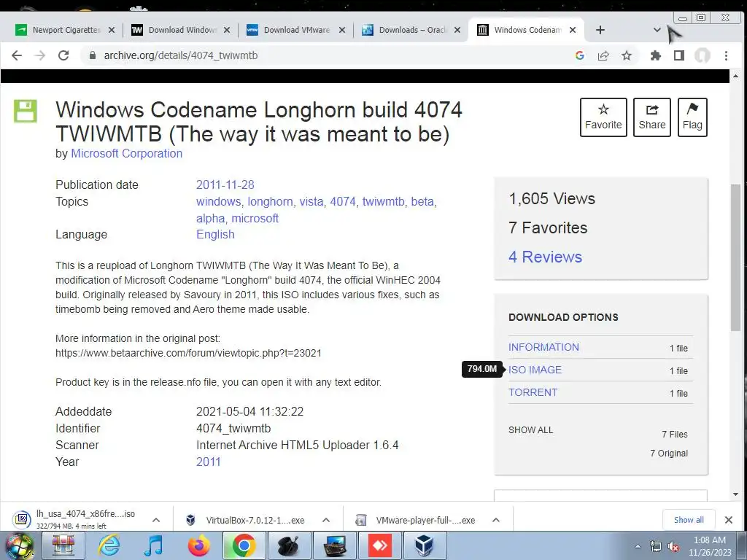The height and width of the screenshot is (560, 747).
Task: Click the muted volume tray icon
Action: tap(673, 546)
